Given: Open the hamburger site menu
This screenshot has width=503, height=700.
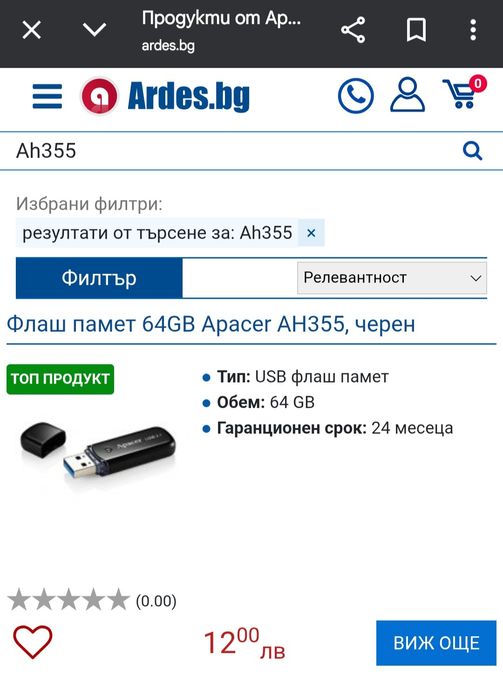Looking at the screenshot, I should coord(47,96).
